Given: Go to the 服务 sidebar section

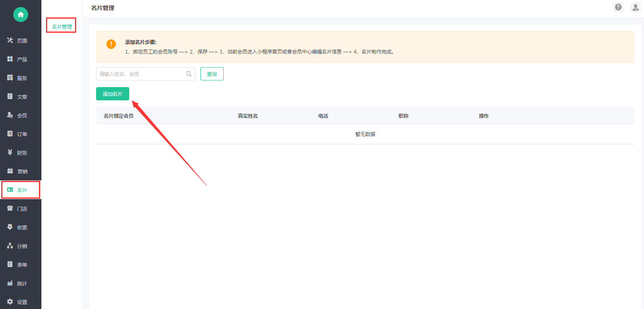Looking at the screenshot, I should tap(21, 78).
